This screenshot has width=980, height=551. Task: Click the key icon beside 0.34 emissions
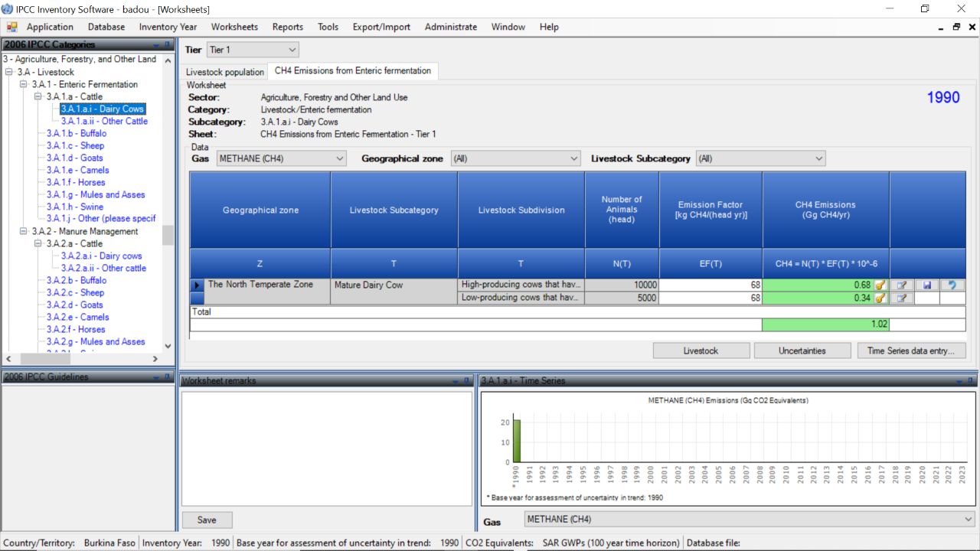coord(880,298)
